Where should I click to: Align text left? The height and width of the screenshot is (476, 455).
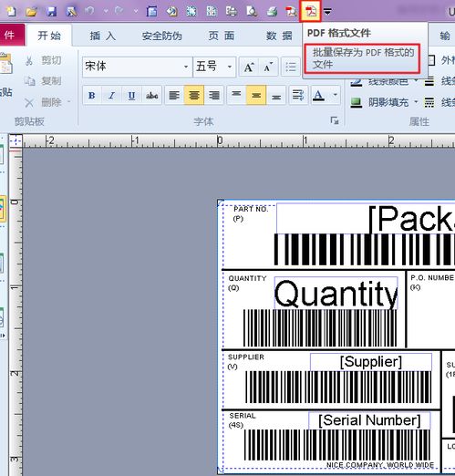[x=174, y=95]
